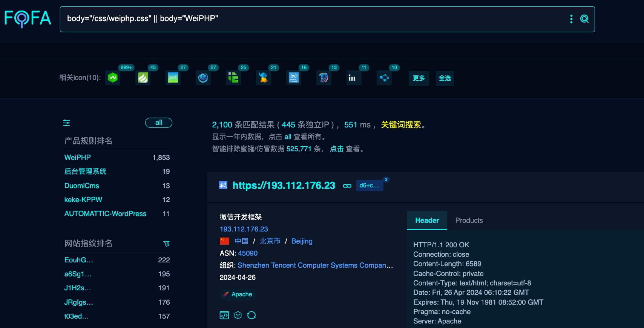
Task: Click the 更多 (more) button
Action: pos(419,78)
